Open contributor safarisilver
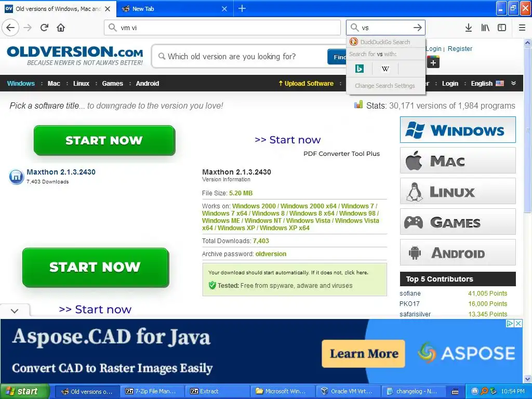 415,314
